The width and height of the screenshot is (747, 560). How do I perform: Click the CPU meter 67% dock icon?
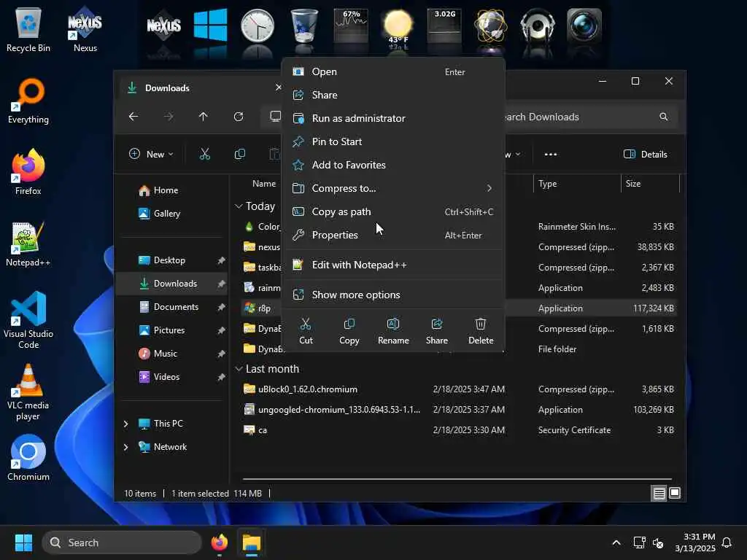(x=351, y=25)
